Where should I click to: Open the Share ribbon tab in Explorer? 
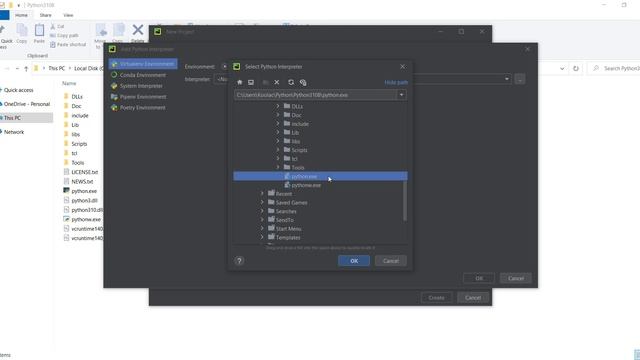click(45, 15)
